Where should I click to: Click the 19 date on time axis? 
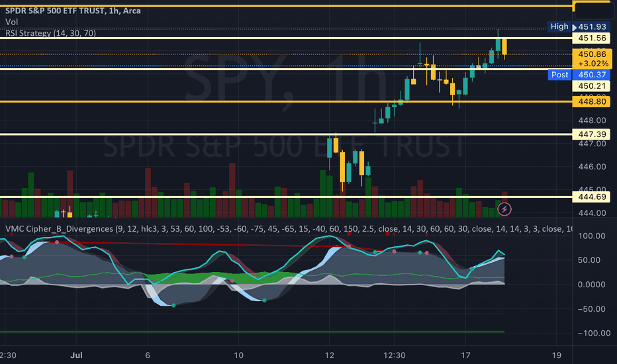point(556,355)
